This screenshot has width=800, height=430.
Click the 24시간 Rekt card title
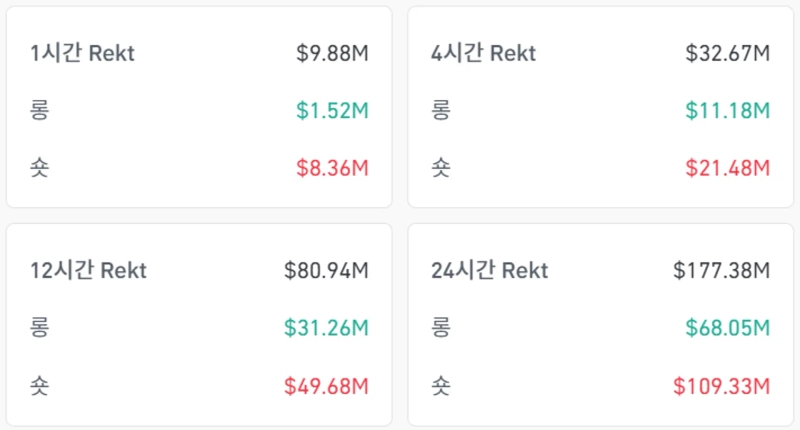click(489, 270)
